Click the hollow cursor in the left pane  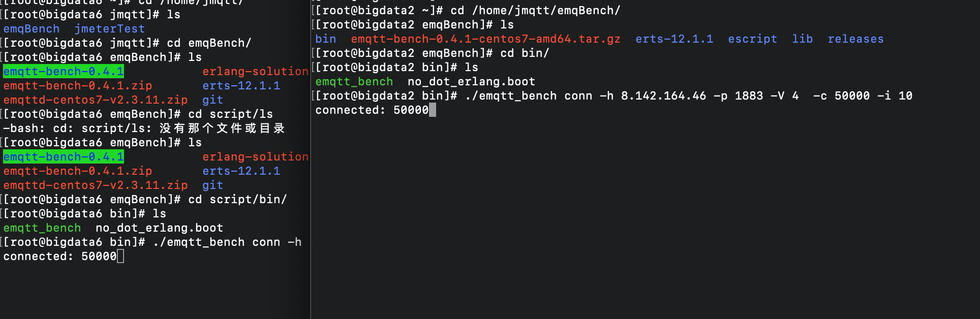tap(120, 257)
